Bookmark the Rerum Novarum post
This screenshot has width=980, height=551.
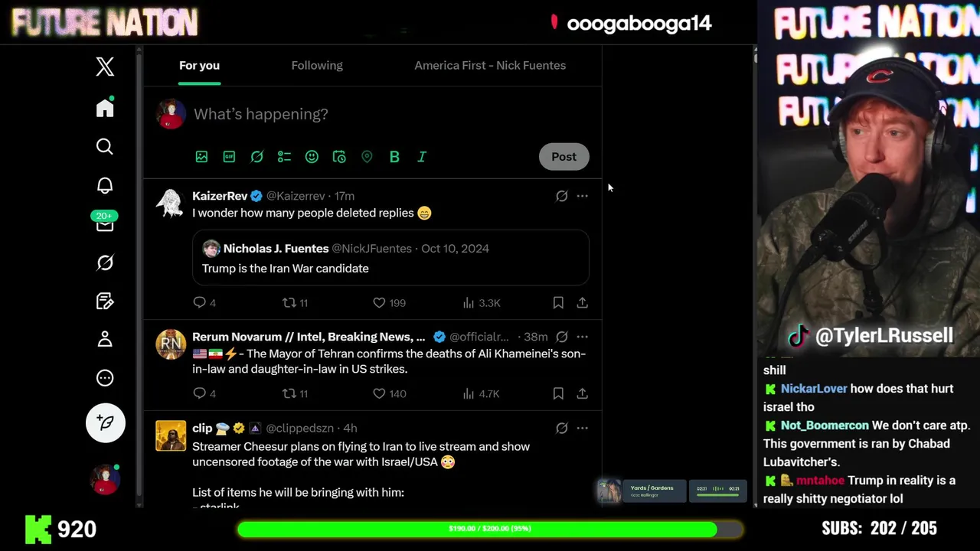pyautogui.click(x=558, y=393)
